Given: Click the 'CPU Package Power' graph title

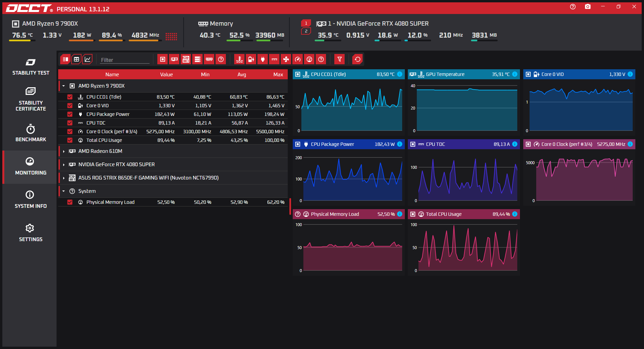Looking at the screenshot, I should (332, 144).
